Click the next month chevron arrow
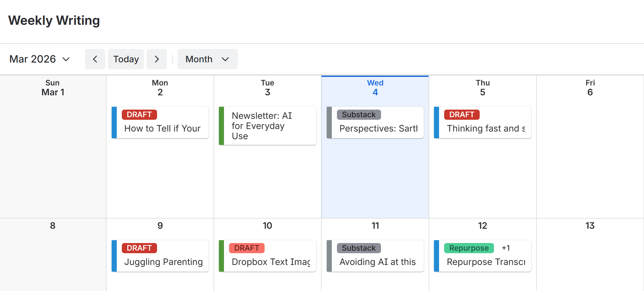This screenshot has width=644, height=291. (157, 59)
